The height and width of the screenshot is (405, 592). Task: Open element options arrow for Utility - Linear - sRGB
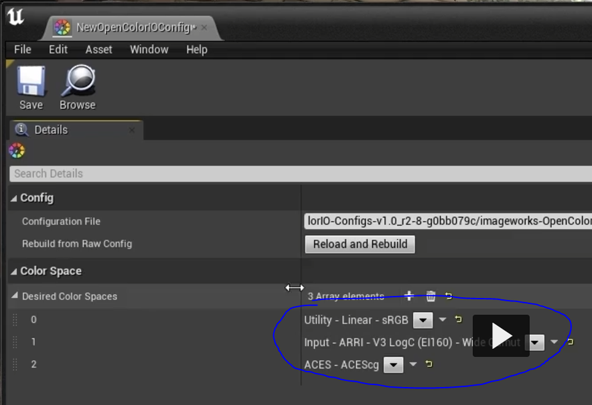tap(442, 320)
